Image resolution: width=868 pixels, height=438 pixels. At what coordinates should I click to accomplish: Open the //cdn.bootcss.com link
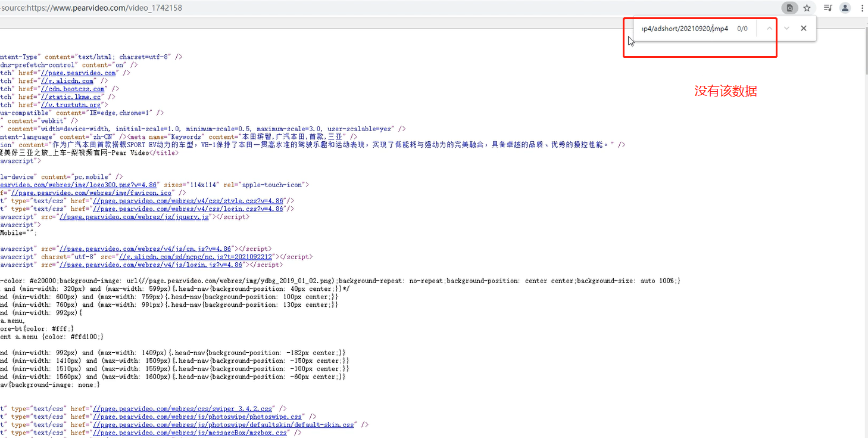pos(72,89)
